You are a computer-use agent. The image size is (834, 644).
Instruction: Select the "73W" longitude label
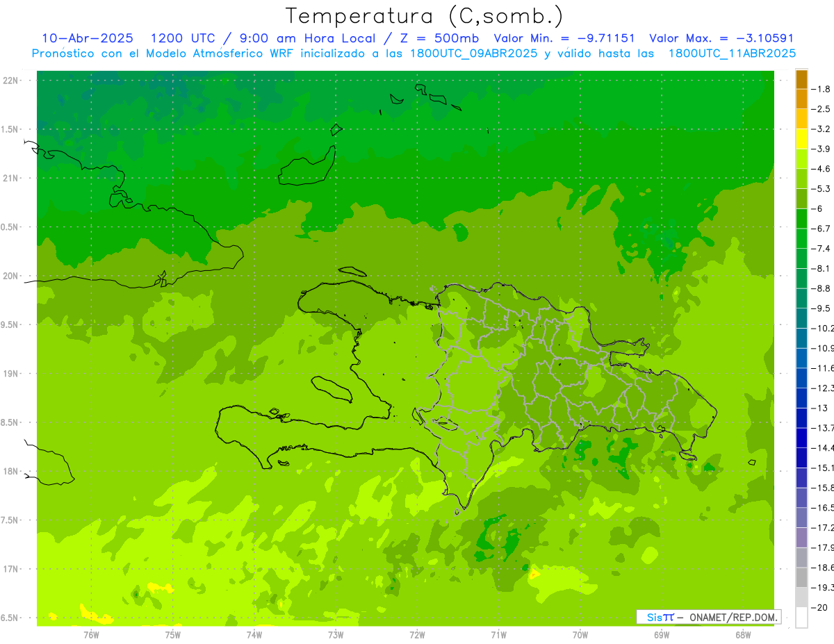[336, 634]
